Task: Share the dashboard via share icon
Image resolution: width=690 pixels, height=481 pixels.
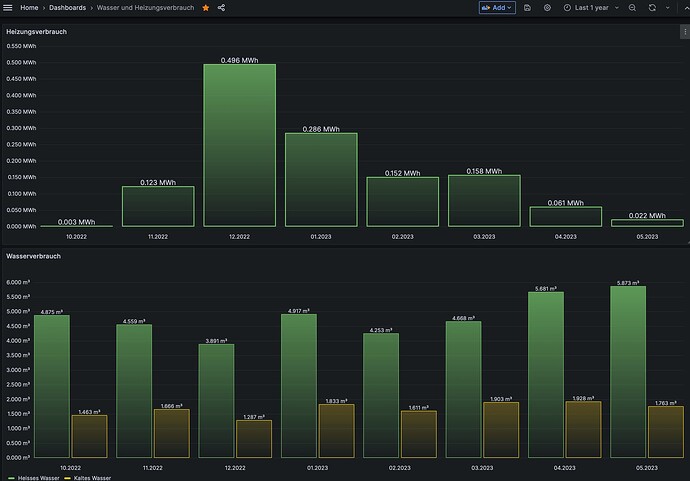Action: 221,7
